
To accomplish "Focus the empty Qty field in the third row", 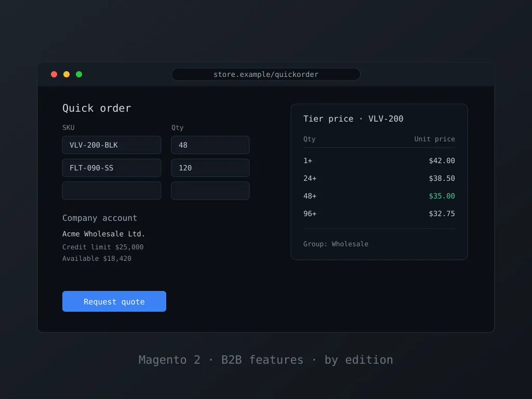I will click(210, 190).
